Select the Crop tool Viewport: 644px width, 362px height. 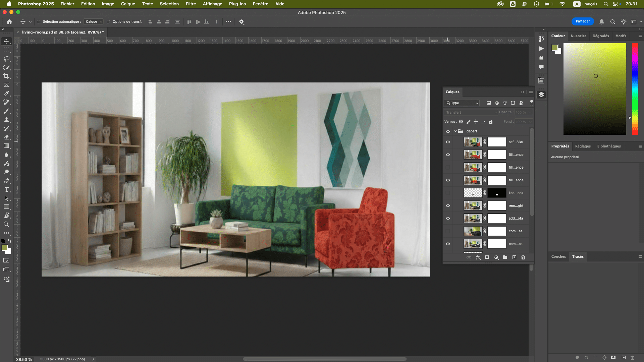tap(6, 76)
